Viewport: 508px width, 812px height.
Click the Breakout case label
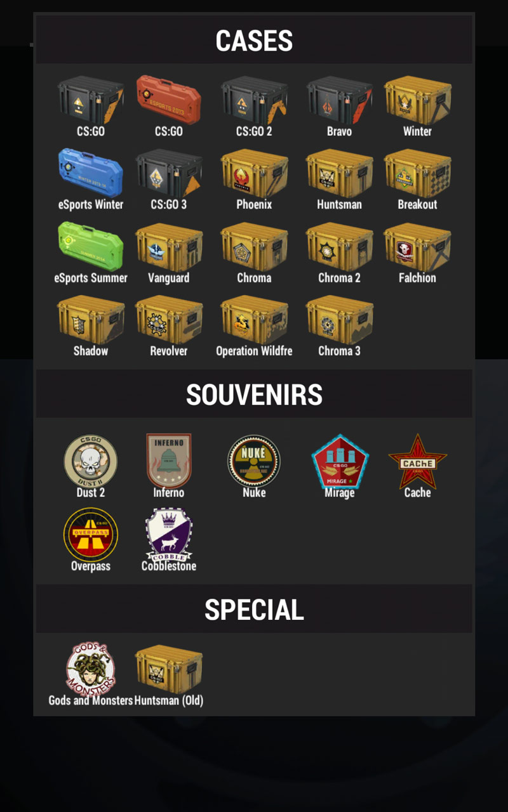point(417,204)
